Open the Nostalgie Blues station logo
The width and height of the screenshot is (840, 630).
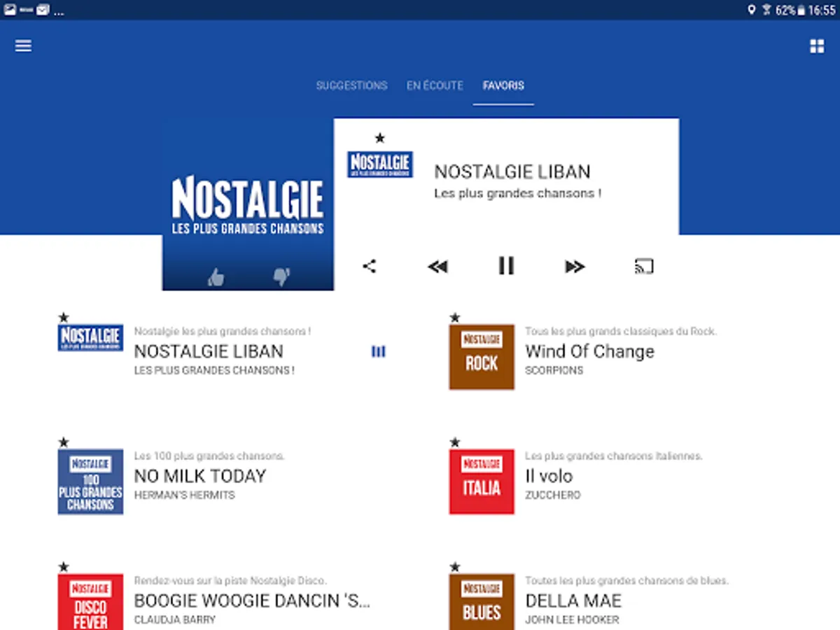482,602
